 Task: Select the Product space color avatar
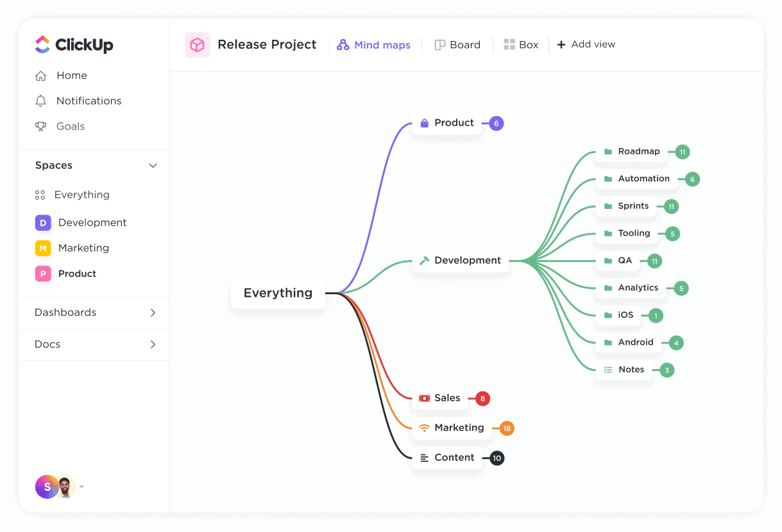pyautogui.click(x=42, y=274)
